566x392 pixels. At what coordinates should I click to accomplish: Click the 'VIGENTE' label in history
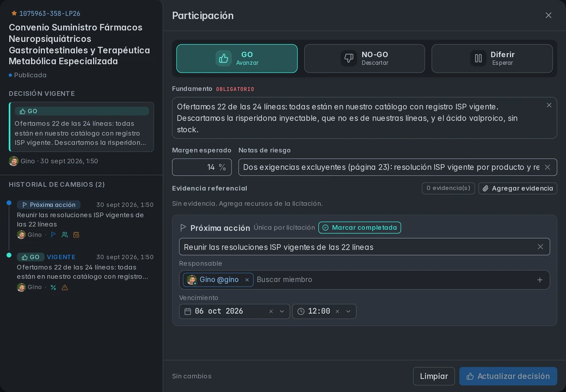(x=61, y=257)
